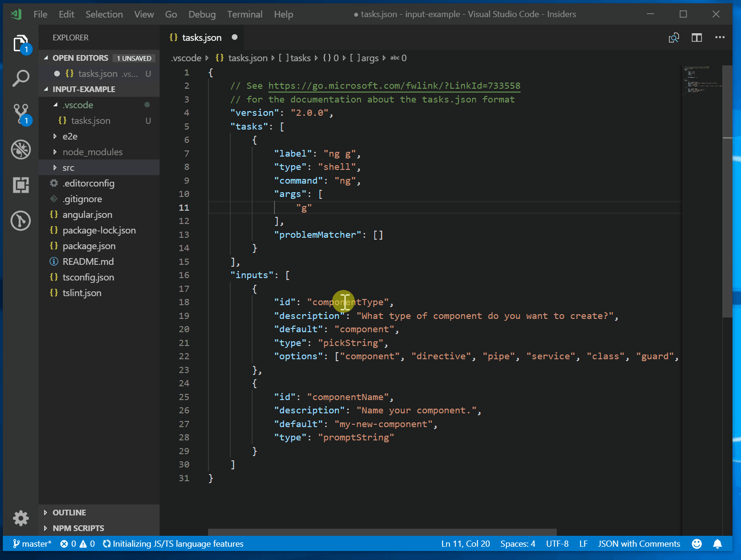The width and height of the screenshot is (741, 560).
Task: Click the error and warning counter
Action: [x=77, y=544]
